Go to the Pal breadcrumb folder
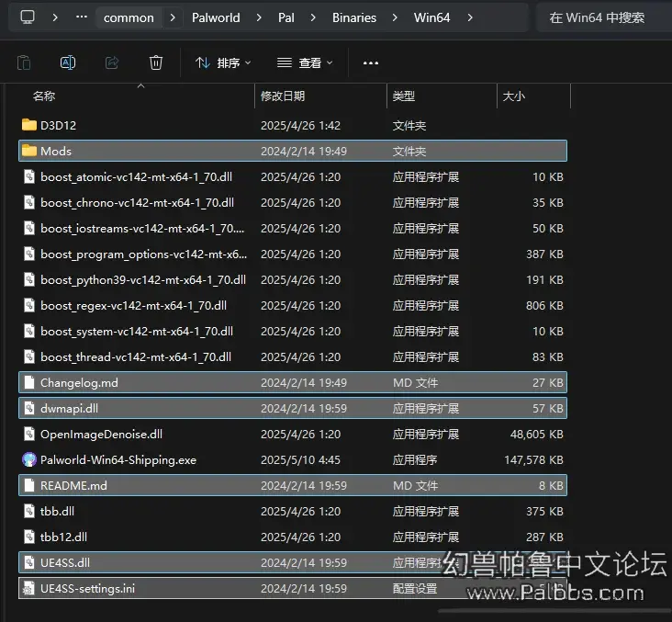Screen dimensions: 672x622 point(286,17)
